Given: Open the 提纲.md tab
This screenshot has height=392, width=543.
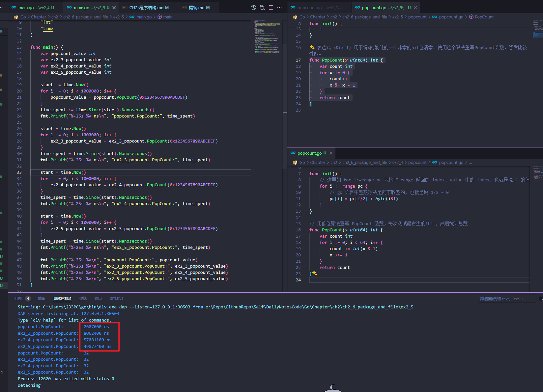Looking at the screenshot, I should [199, 8].
